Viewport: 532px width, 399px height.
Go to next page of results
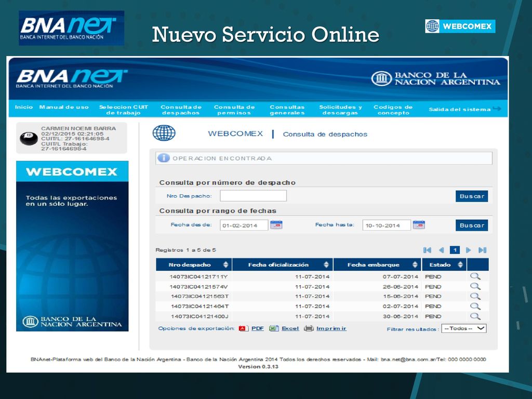(x=469, y=250)
